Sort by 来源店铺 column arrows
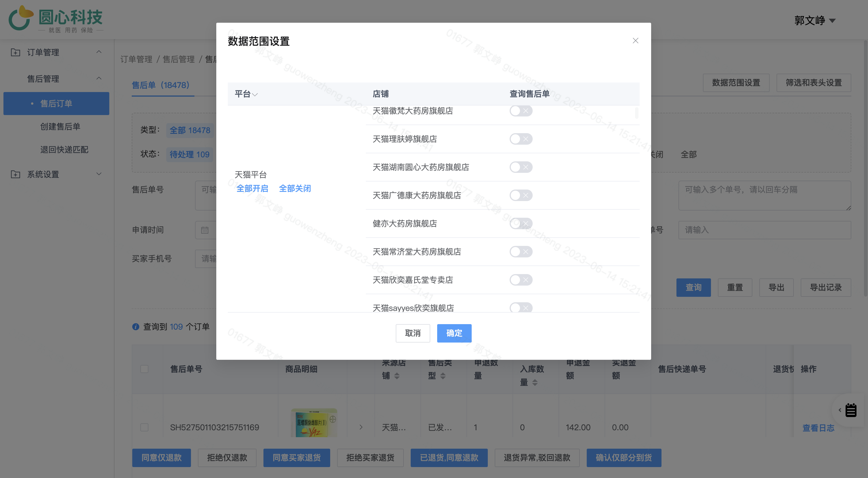 tap(397, 376)
